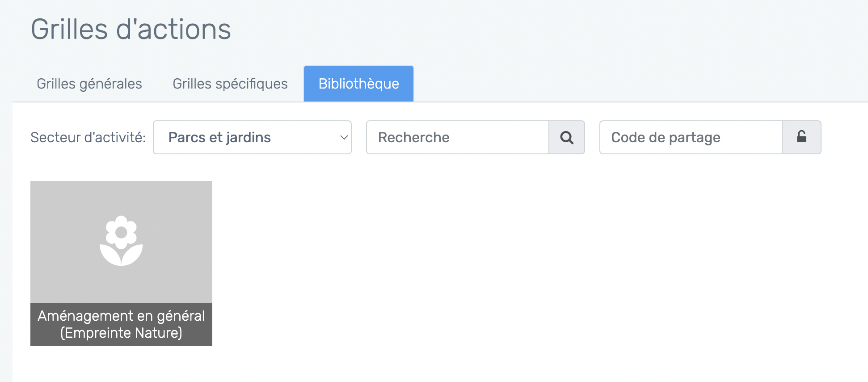Select the Bibliothèque tab
Viewport: 868px width, 382px height.
(x=358, y=84)
